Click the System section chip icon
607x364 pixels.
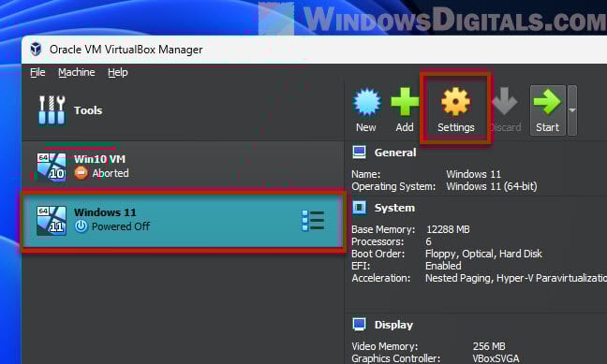pos(360,208)
